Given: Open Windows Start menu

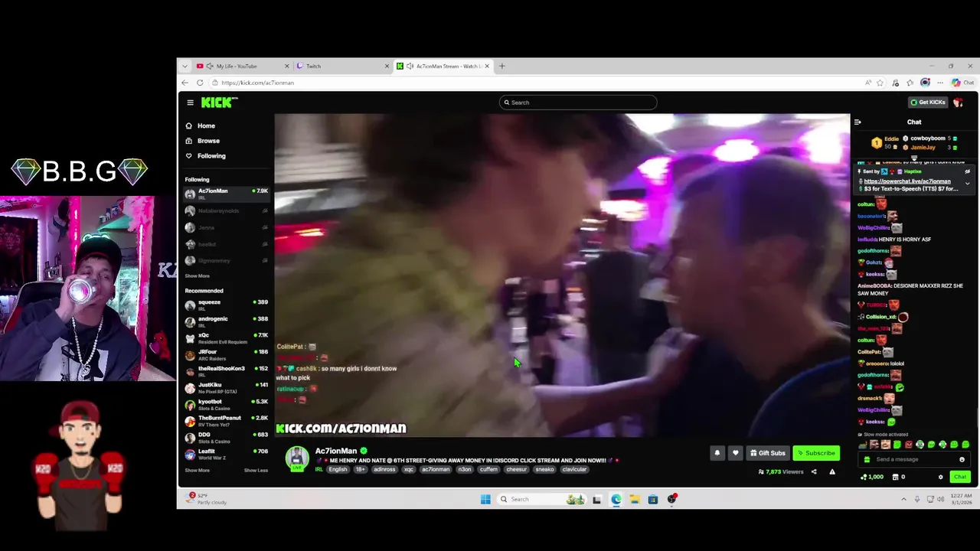Looking at the screenshot, I should point(485,499).
